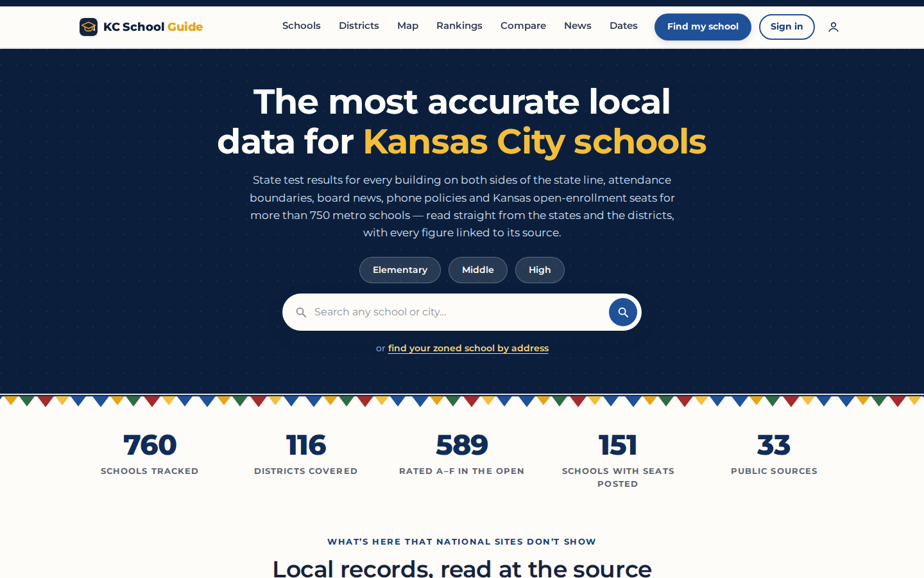Screen dimensions: 924x578
Task: Open the user account profile icon
Action: pos(834,27)
